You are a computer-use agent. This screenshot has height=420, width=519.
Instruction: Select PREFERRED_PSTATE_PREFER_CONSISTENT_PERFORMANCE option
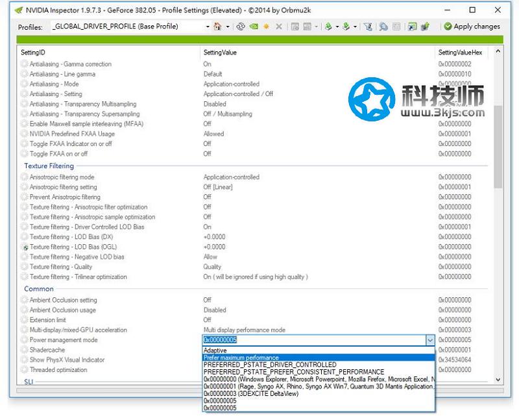pyautogui.click(x=319, y=372)
